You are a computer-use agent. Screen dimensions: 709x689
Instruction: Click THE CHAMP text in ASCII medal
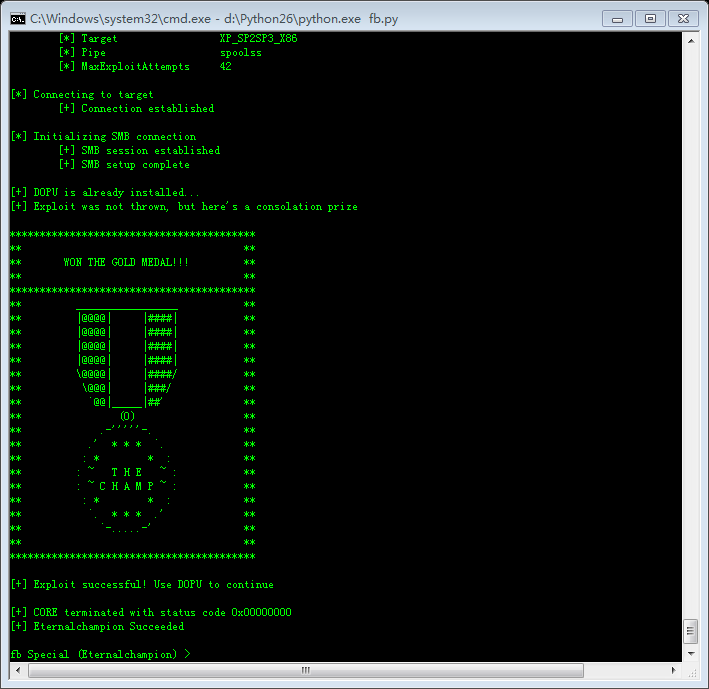[127, 479]
